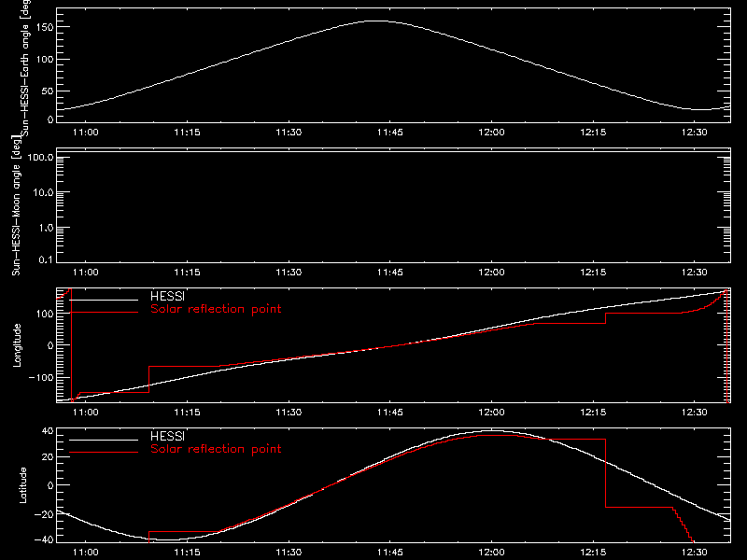Pick 11:45 label under Moon angle plot
Viewport: 747px width, 560px height.
point(390,273)
